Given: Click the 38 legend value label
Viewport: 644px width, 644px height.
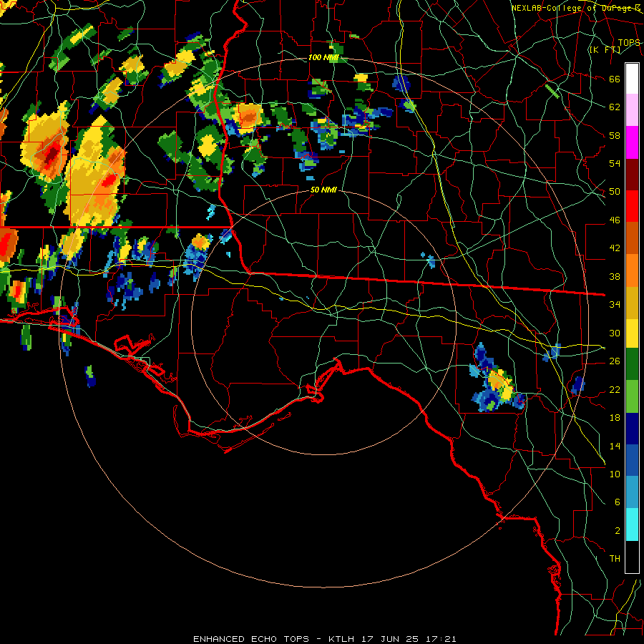Looking at the screenshot, I should click(x=615, y=276).
